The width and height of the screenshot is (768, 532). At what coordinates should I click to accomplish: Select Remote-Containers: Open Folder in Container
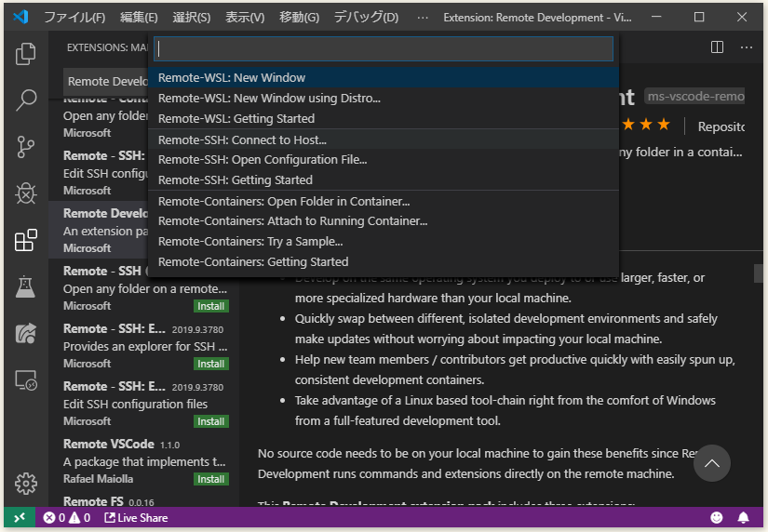384,201
